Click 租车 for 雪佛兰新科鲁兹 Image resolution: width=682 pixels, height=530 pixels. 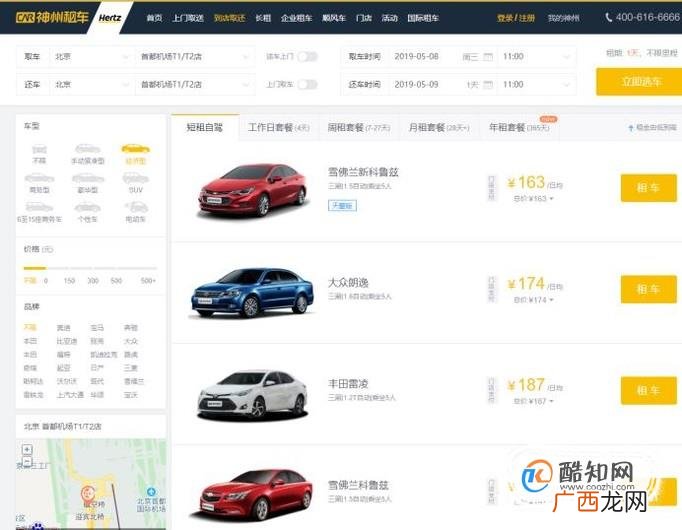click(649, 188)
